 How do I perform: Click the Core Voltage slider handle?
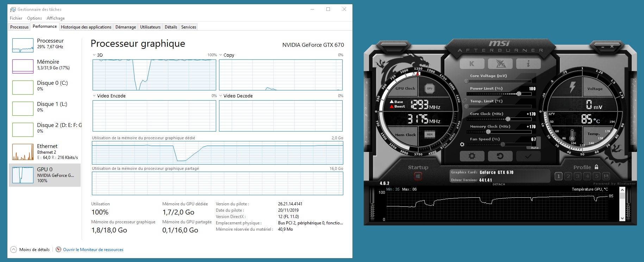point(467,81)
